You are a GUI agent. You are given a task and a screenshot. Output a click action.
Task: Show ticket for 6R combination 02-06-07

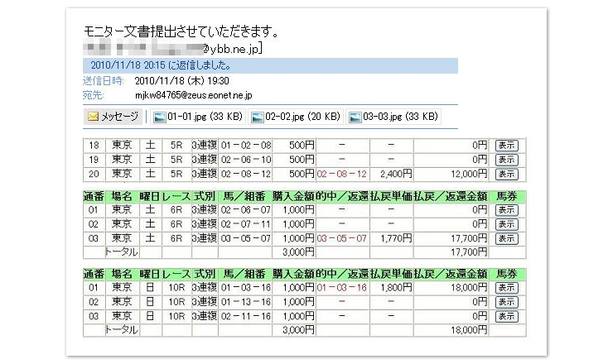505,210
